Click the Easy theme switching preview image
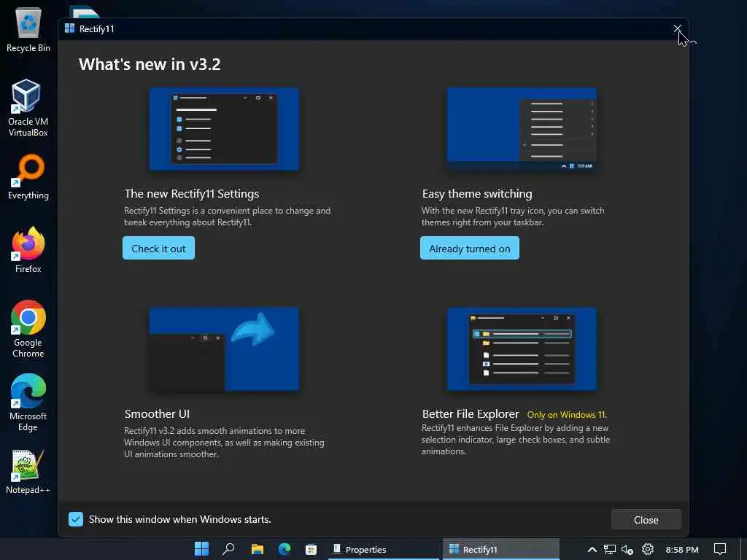The image size is (747, 560). [522, 129]
